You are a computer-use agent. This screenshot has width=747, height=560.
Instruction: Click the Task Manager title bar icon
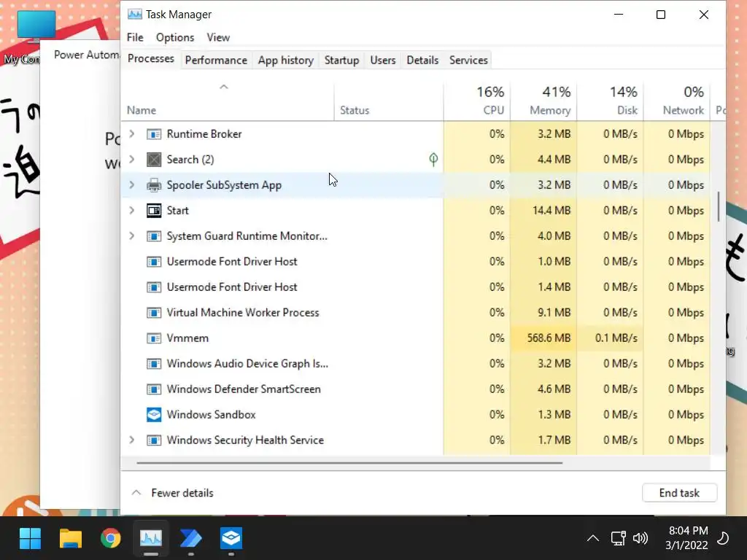(134, 15)
